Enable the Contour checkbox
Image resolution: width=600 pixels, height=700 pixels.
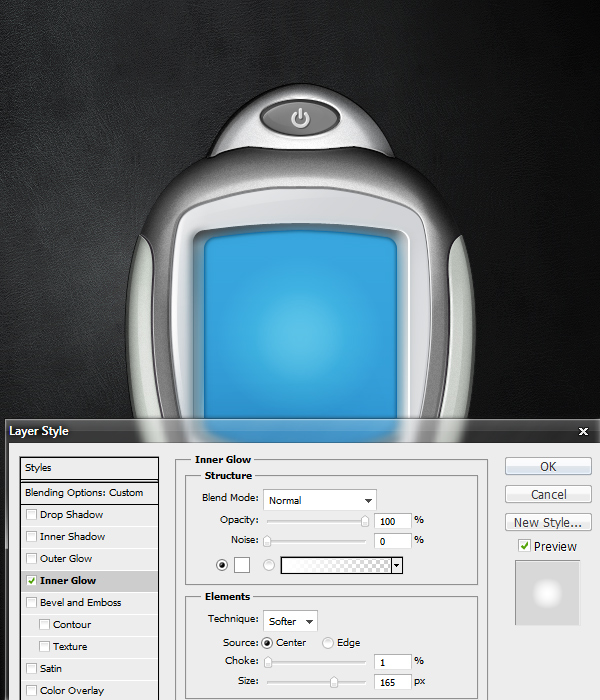click(44, 625)
